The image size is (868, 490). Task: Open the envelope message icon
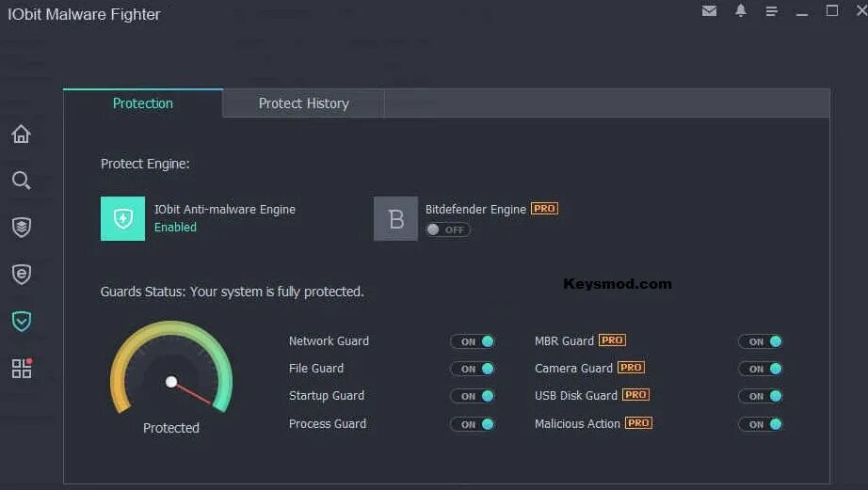coord(709,11)
